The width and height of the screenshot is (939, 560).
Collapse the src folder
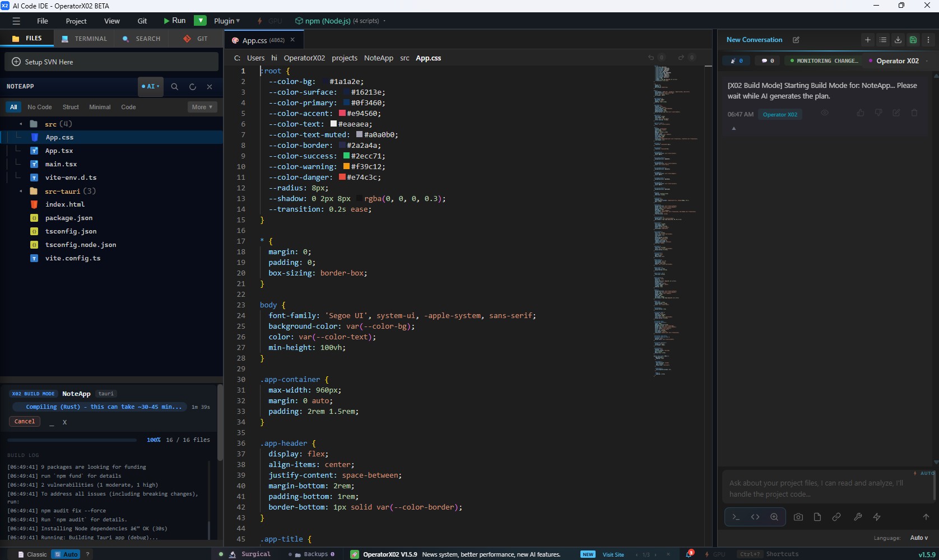[x=21, y=124]
